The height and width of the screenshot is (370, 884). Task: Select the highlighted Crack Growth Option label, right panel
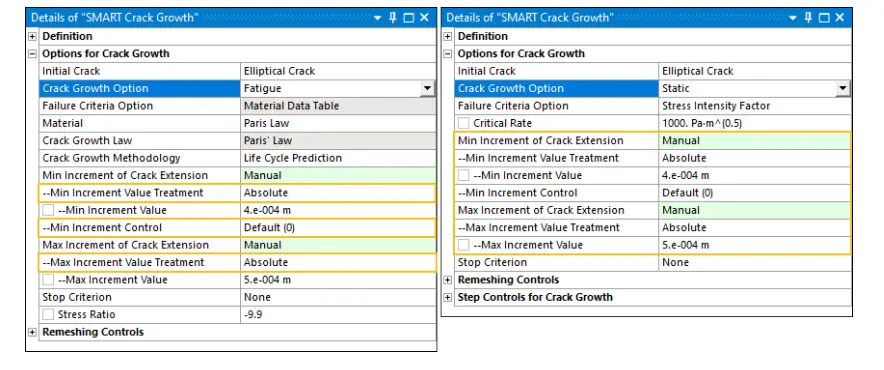pyautogui.click(x=511, y=89)
